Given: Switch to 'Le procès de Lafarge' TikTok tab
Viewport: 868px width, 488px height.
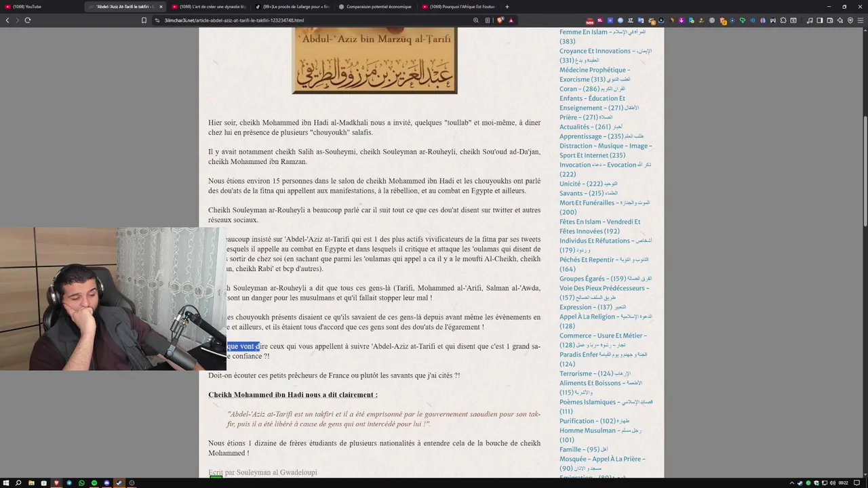Looking at the screenshot, I should click(292, 7).
